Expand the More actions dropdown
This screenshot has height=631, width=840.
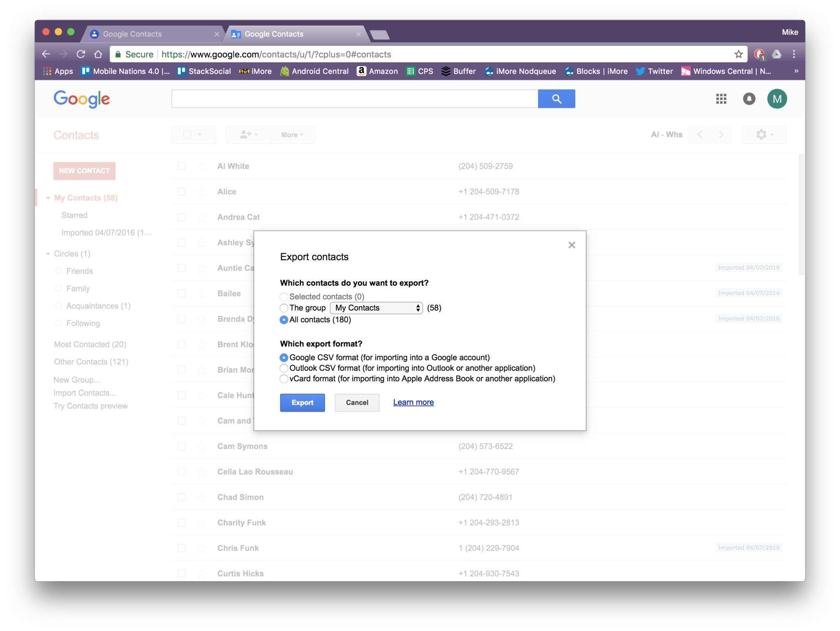click(x=292, y=135)
